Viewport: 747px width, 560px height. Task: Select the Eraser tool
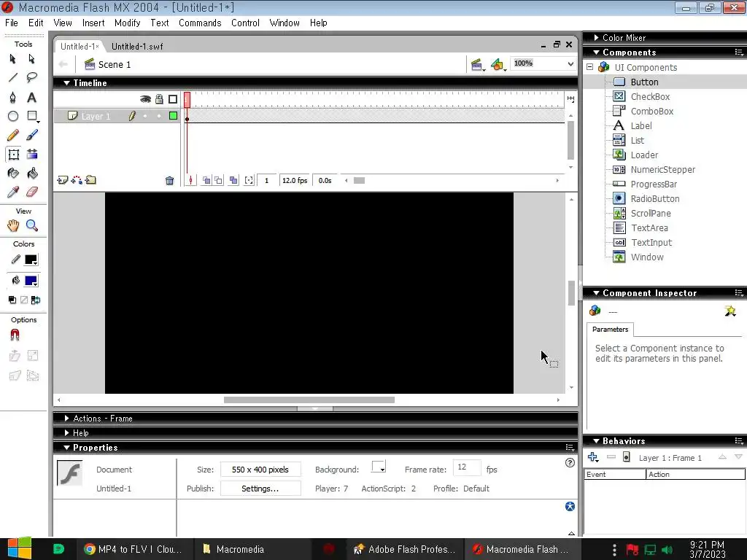tap(32, 192)
